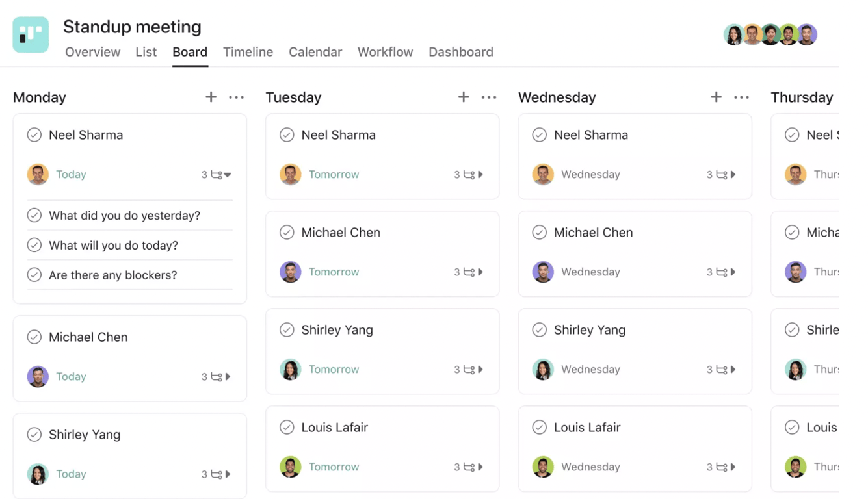Click Louis Lafair's avatar on the Thursday card
This screenshot has height=499, width=868.
(x=796, y=467)
